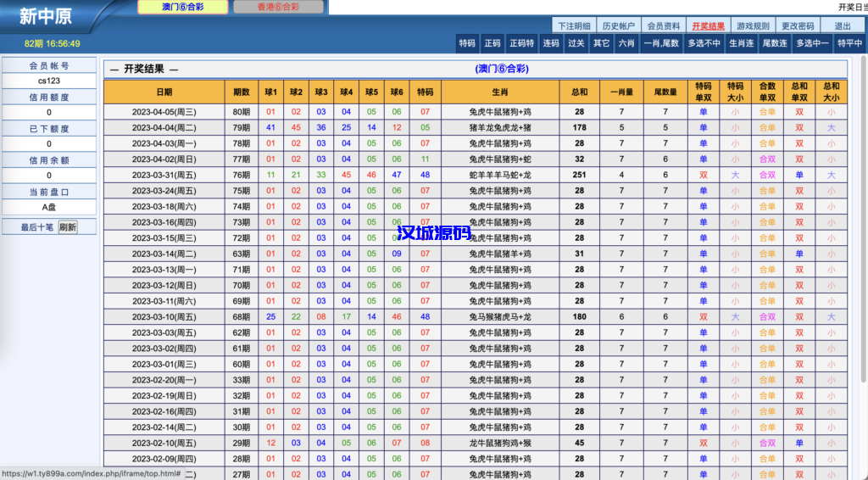Select the 特平中 betting category
Image resolution: width=868 pixels, height=480 pixels.
click(849, 43)
